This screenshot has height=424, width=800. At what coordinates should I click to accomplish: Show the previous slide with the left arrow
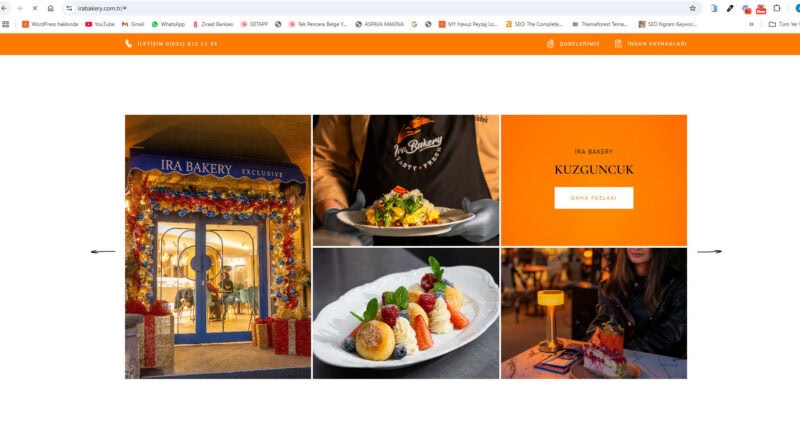coord(103,252)
